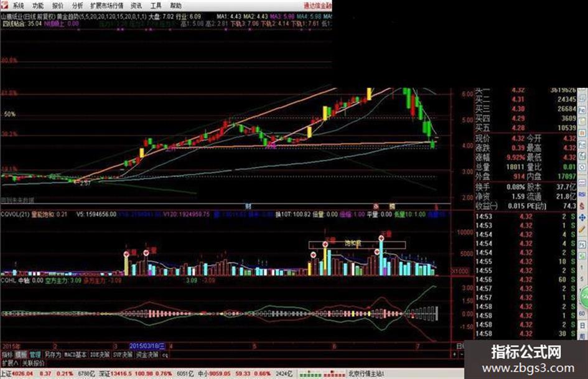
Task: Click the 2.97 low price label on chart
Action: tap(85, 184)
